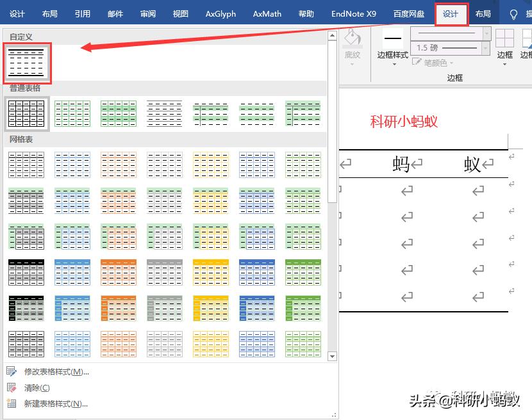Open the 底纹 shading dropdown arrow
The width and height of the screenshot is (532, 420).
(x=352, y=64)
